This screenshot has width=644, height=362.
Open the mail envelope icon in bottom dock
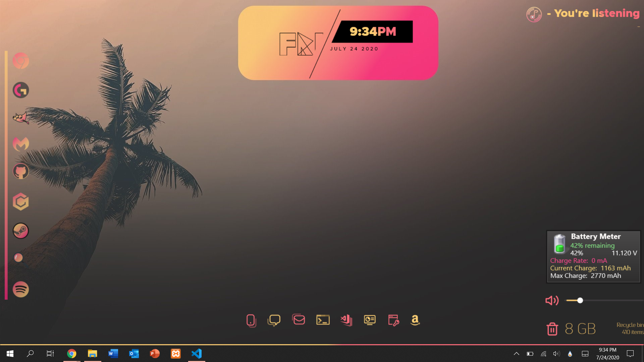[299, 319]
